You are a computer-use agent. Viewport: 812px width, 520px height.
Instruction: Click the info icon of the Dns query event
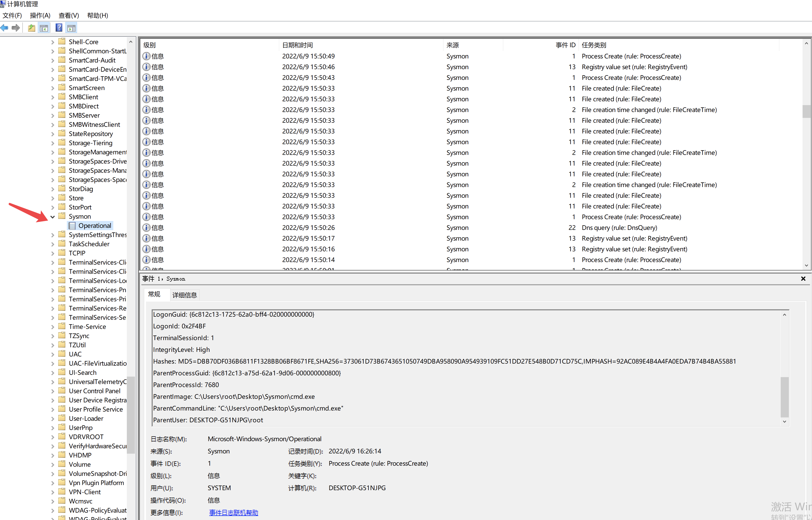tap(146, 228)
